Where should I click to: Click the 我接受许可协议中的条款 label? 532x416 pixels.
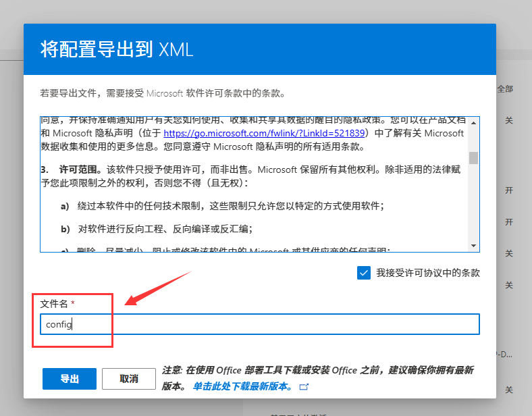(x=428, y=273)
